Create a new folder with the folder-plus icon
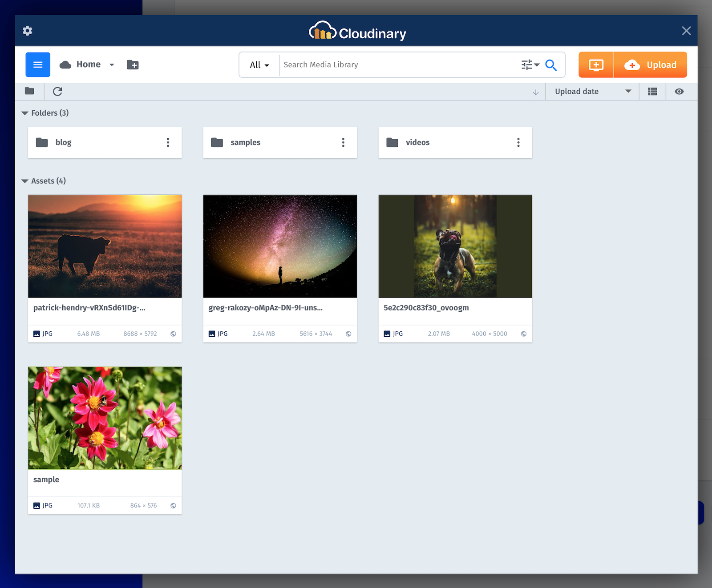Viewport: 712px width, 588px height. tap(133, 65)
